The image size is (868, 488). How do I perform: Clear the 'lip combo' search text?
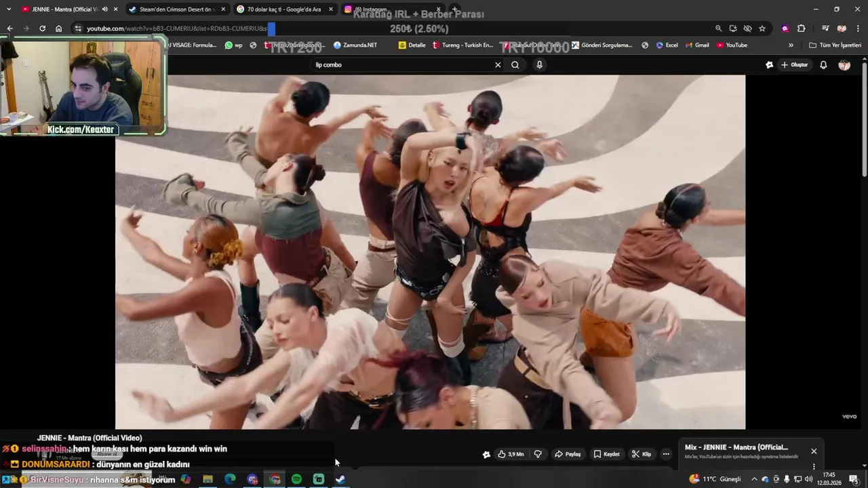click(x=498, y=65)
